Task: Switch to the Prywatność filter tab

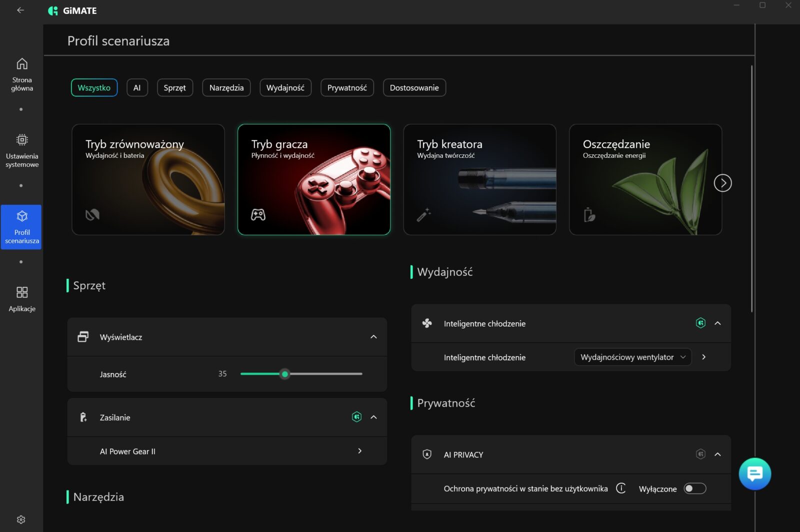Action: pyautogui.click(x=347, y=88)
